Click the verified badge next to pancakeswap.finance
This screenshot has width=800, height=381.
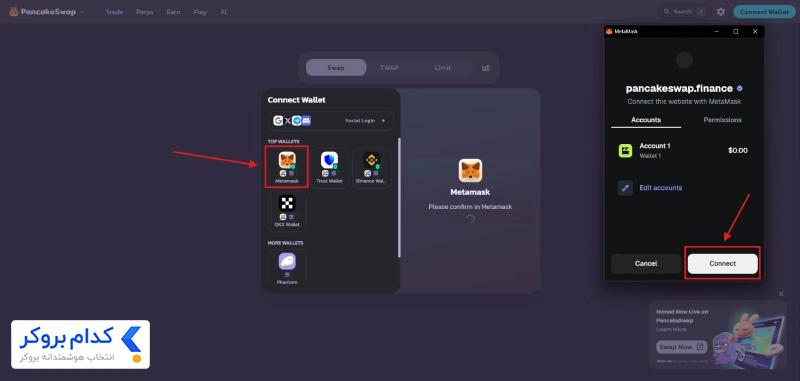pos(739,88)
